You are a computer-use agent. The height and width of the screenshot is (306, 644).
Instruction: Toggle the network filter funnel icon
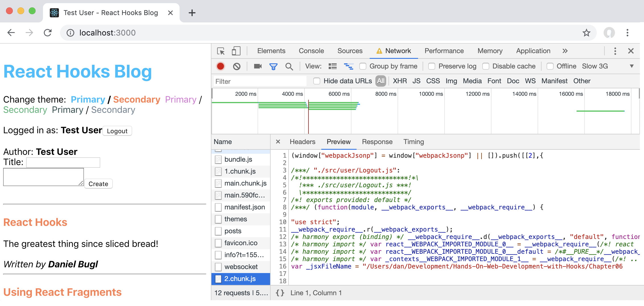tap(273, 66)
